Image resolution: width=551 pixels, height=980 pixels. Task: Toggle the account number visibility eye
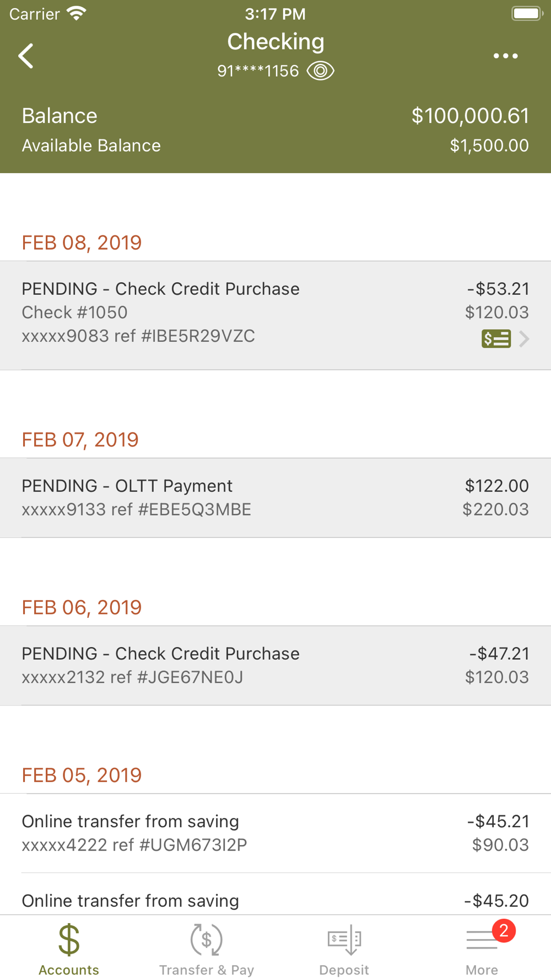click(x=320, y=71)
